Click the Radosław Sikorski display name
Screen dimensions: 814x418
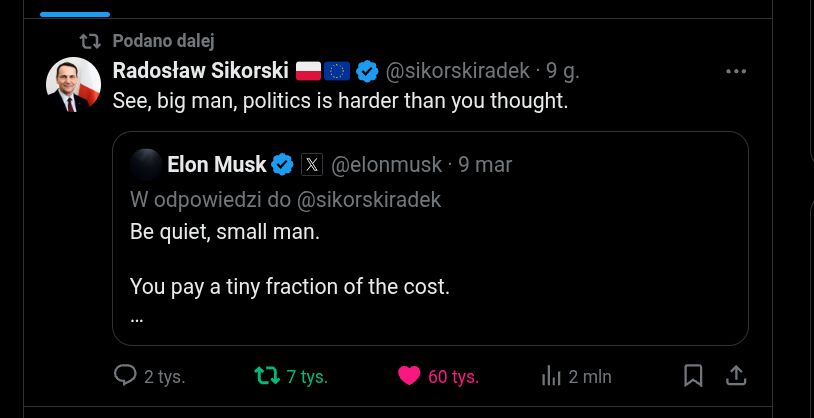(x=201, y=71)
